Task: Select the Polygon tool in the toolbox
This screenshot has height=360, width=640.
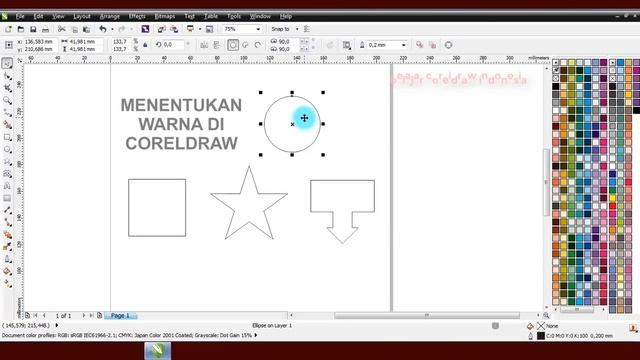Action: pyautogui.click(x=7, y=162)
